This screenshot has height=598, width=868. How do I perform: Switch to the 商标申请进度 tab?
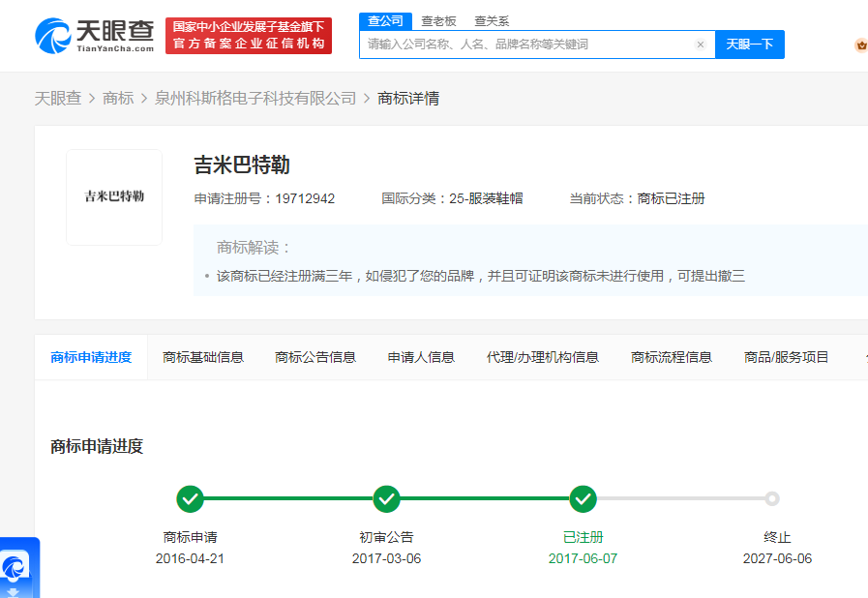click(91, 358)
